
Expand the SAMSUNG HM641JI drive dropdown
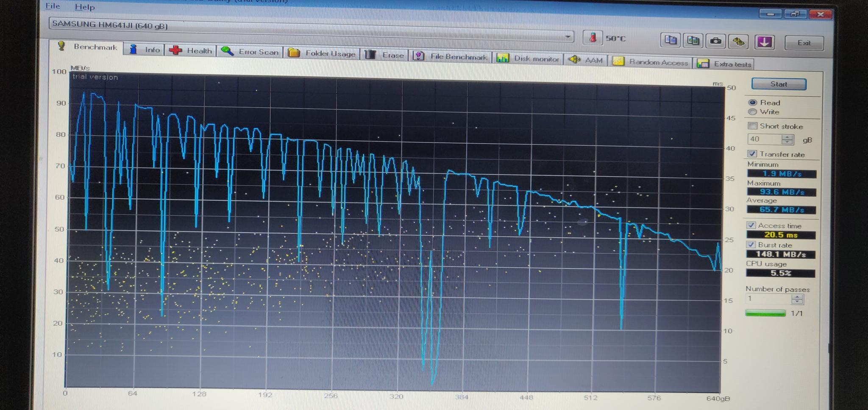click(x=568, y=37)
